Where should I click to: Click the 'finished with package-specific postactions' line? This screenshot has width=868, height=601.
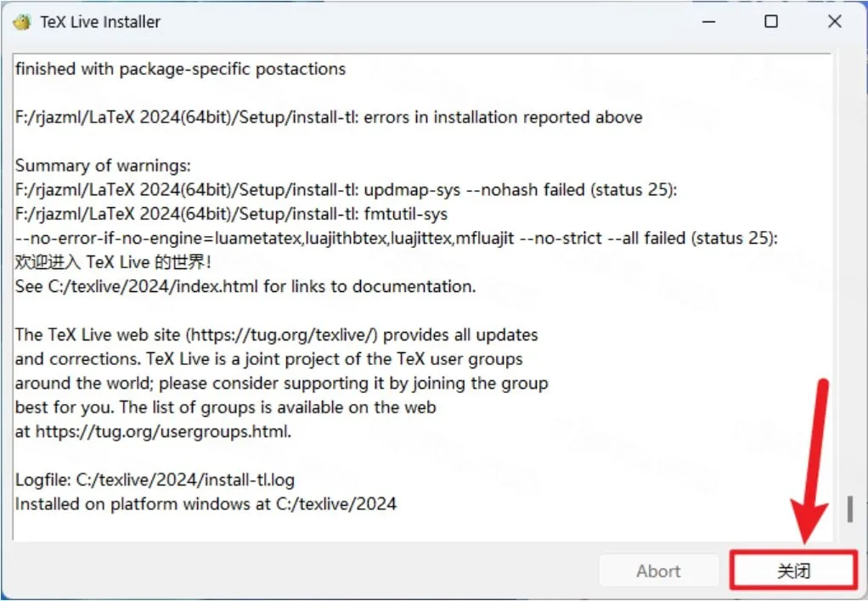(x=180, y=69)
